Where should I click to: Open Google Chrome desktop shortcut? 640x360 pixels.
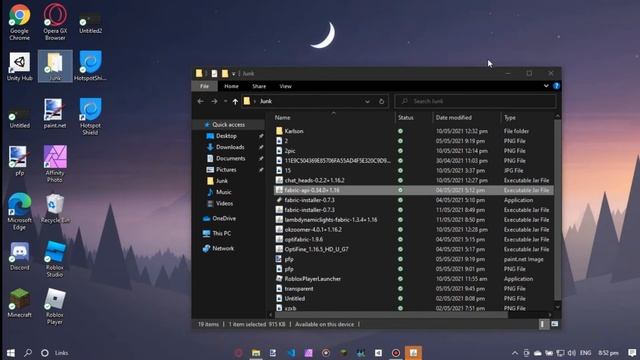pyautogui.click(x=19, y=22)
